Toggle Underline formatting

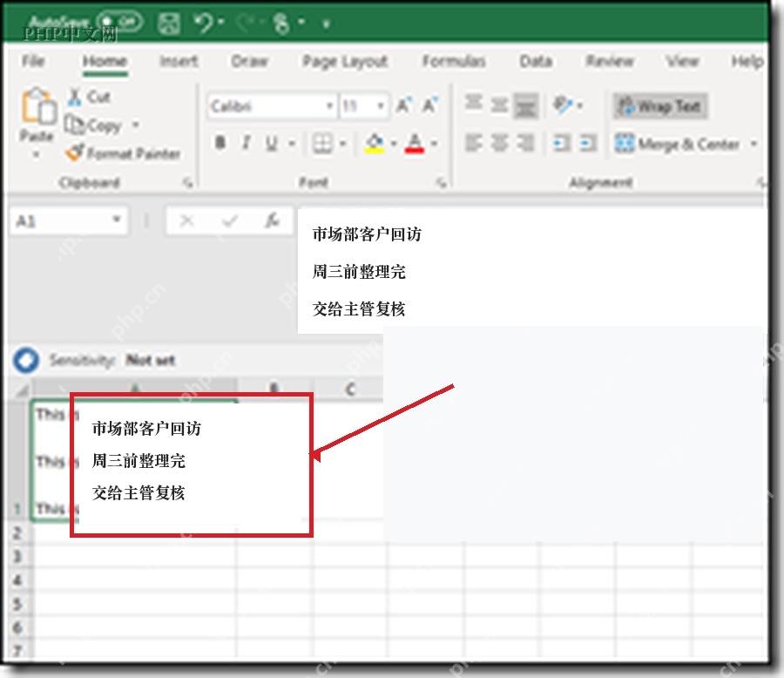[272, 144]
